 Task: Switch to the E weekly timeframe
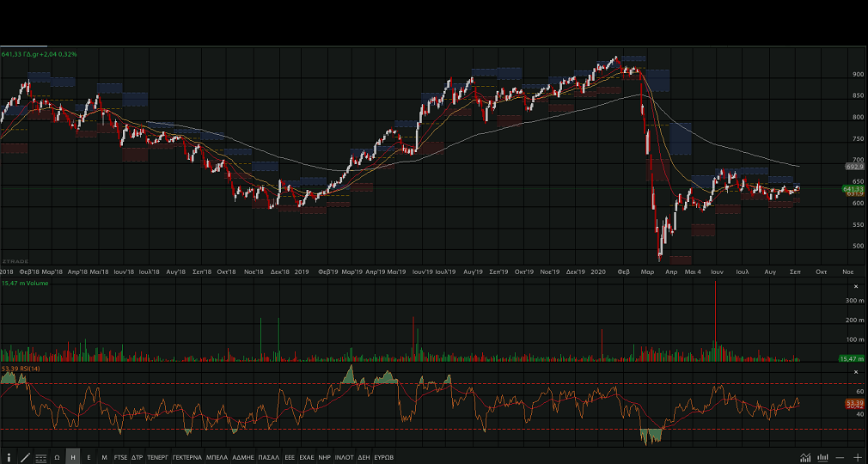(89, 457)
